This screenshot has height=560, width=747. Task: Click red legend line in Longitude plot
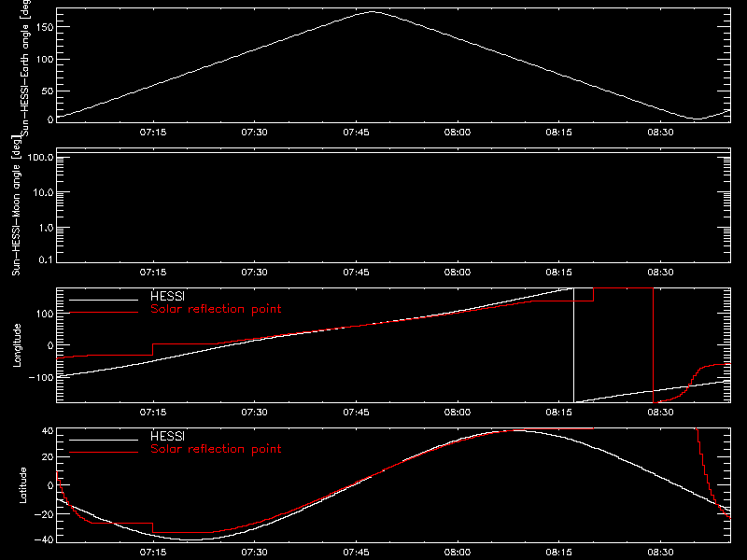coord(104,313)
